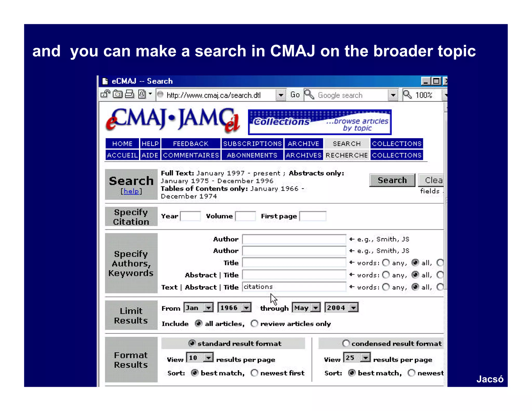This screenshot has height=411, width=532.
Task: Select 'all' words option for Text | Abstract | Title row
Action: point(415,287)
